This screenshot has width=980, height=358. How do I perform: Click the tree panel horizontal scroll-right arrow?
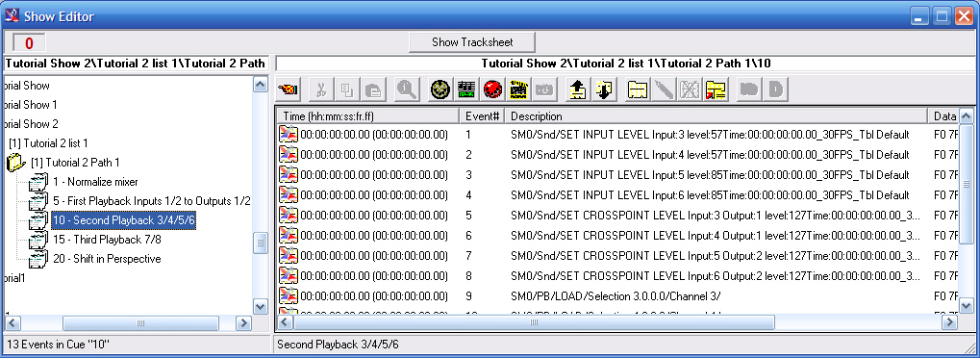click(x=243, y=323)
